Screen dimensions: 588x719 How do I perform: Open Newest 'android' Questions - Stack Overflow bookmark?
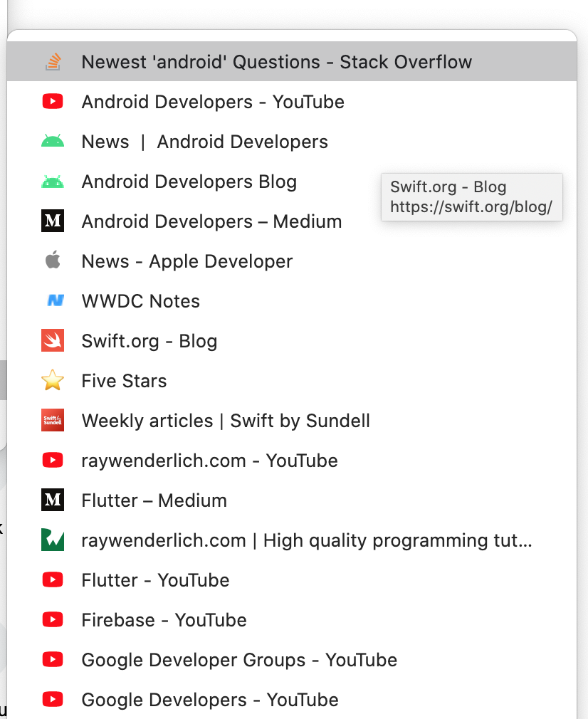[292, 61]
